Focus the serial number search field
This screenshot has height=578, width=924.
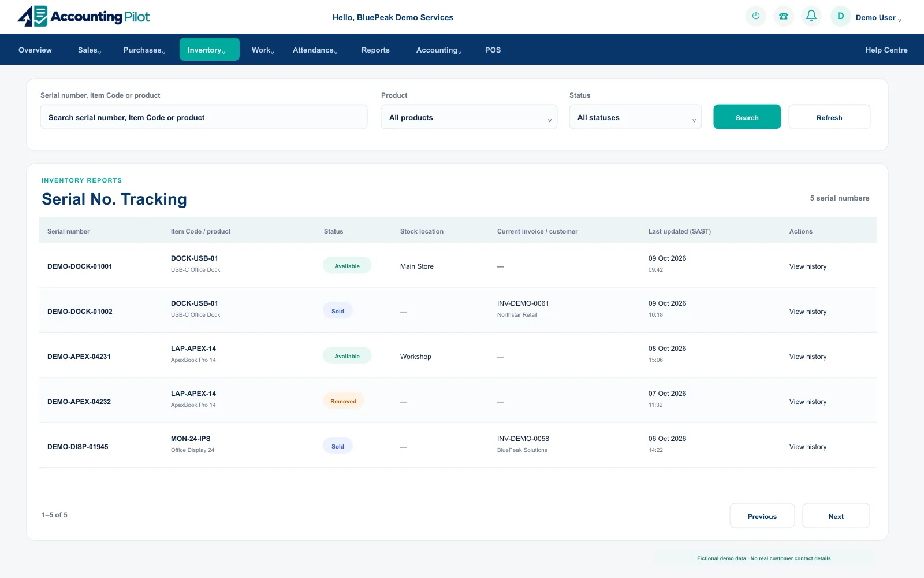pos(204,117)
